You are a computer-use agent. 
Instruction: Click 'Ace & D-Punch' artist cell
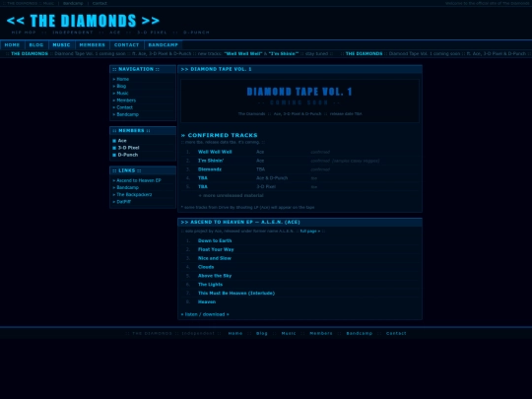pyautogui.click(x=272, y=178)
